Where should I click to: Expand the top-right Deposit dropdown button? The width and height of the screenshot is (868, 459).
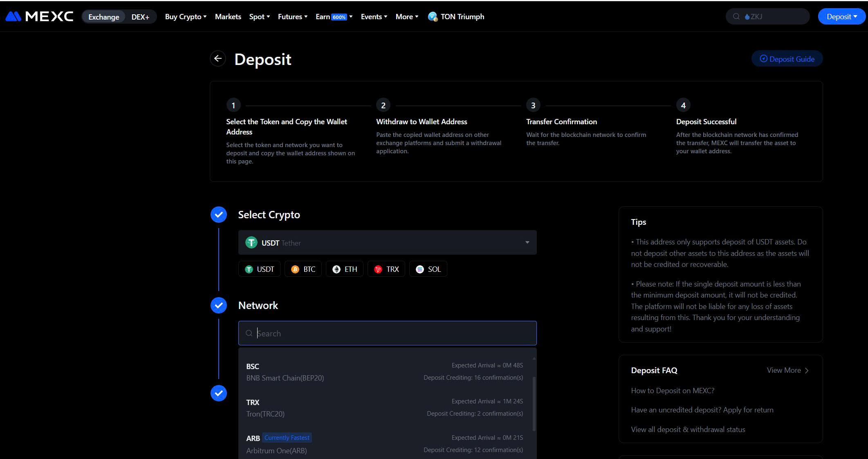(841, 16)
